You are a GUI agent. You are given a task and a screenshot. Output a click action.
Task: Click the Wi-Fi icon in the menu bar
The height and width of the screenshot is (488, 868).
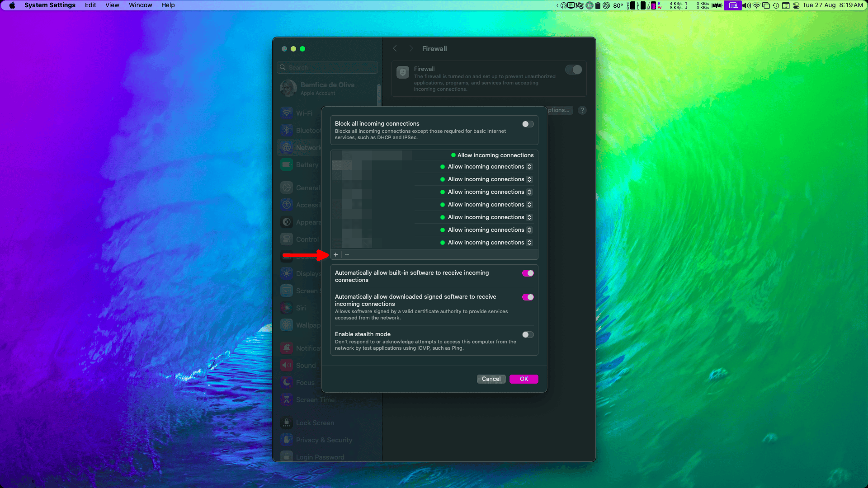point(756,5)
